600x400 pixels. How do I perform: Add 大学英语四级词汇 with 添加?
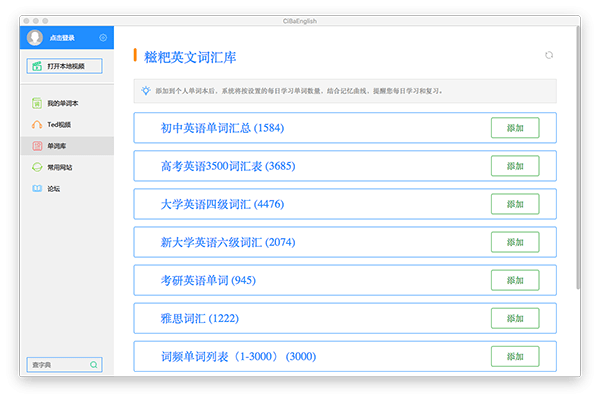click(x=515, y=204)
